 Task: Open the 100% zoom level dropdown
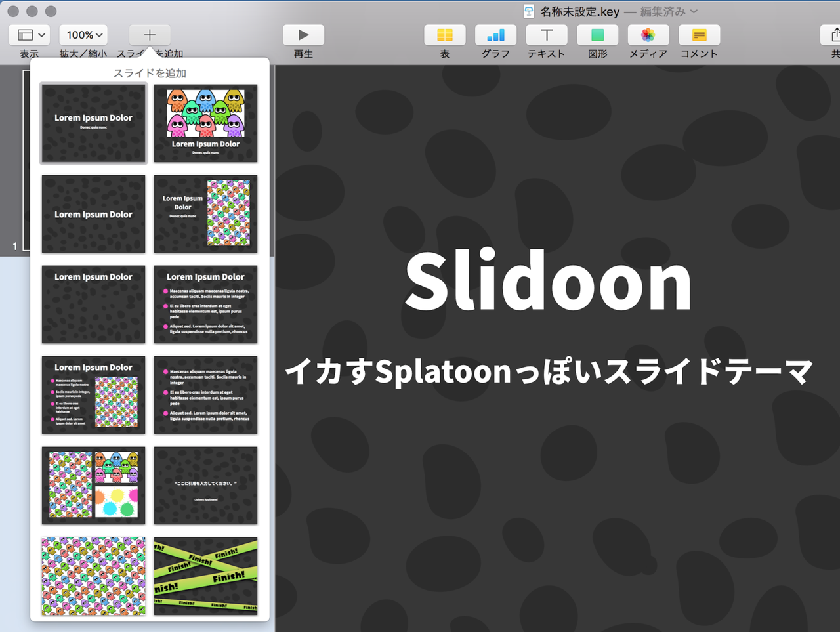point(83,35)
